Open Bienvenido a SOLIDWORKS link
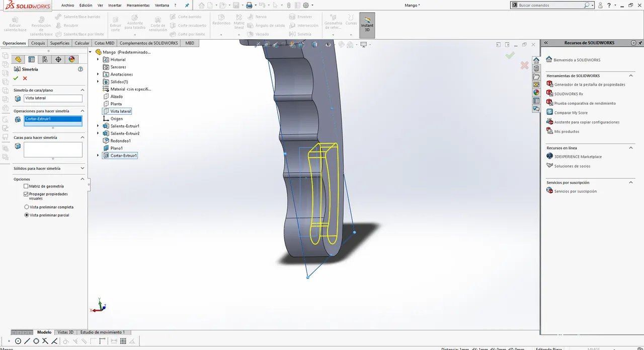 tap(577, 60)
